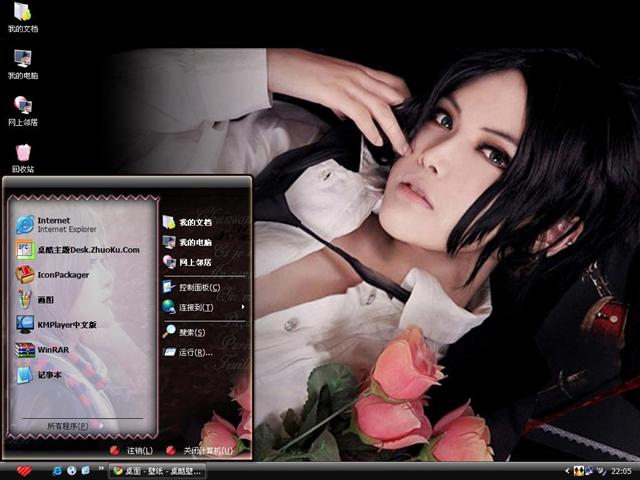
Task: Click the globe Quick Launch icon
Action: (x=72, y=471)
